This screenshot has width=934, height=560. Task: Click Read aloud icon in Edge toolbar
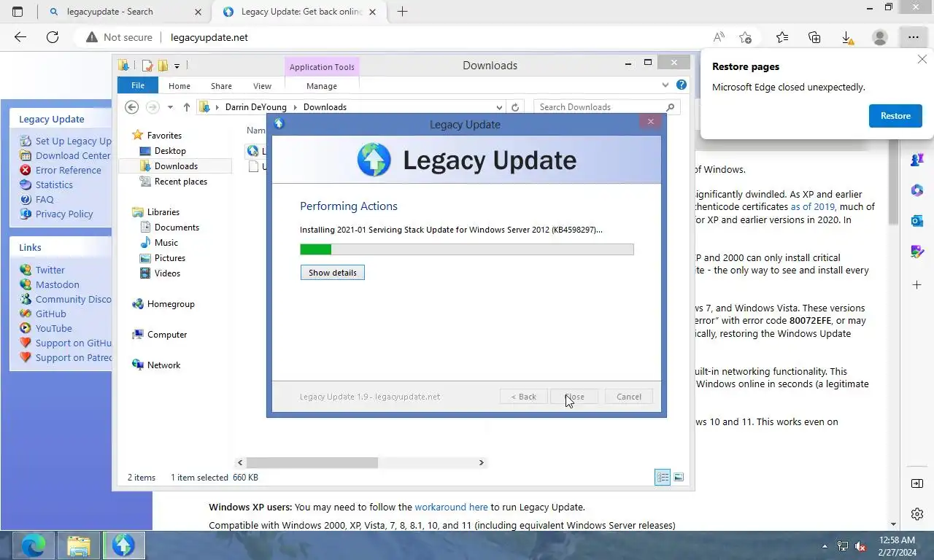coord(719,37)
